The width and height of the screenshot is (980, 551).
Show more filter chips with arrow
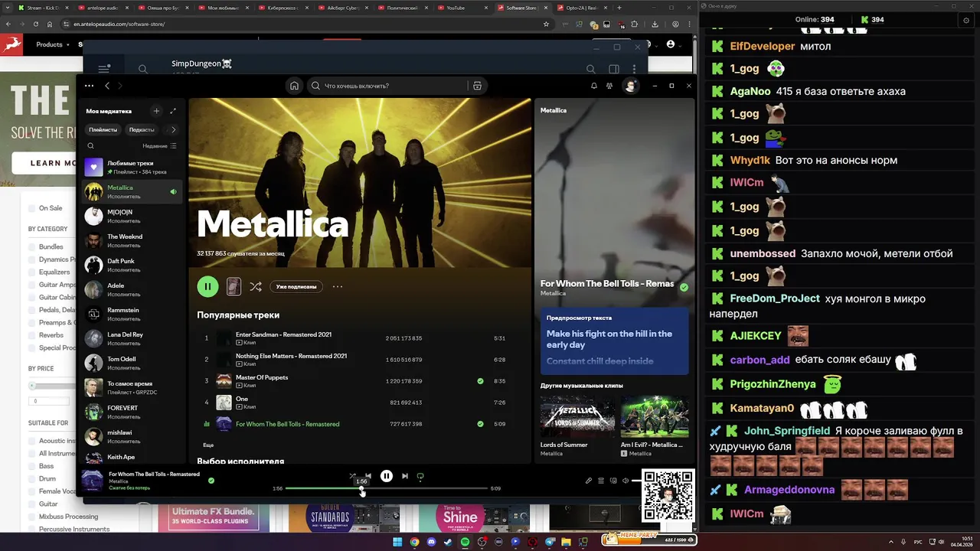click(x=173, y=129)
